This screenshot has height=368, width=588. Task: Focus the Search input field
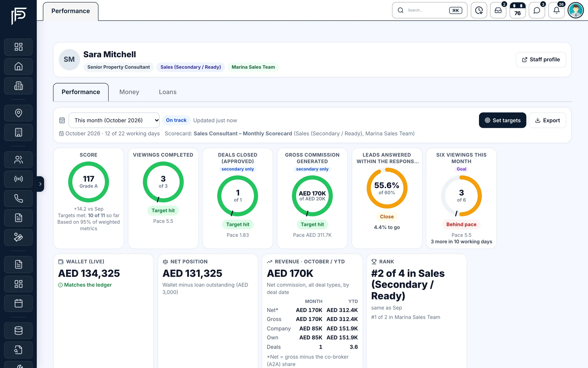[430, 10]
